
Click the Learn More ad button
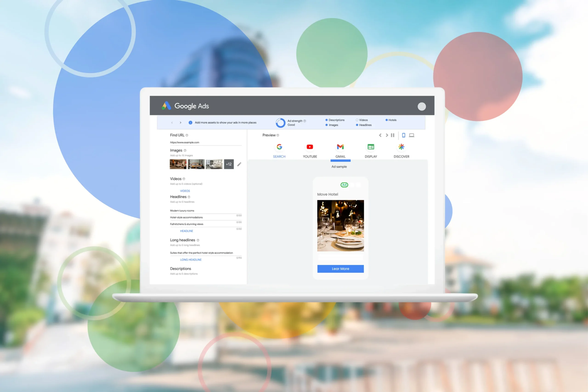point(340,269)
